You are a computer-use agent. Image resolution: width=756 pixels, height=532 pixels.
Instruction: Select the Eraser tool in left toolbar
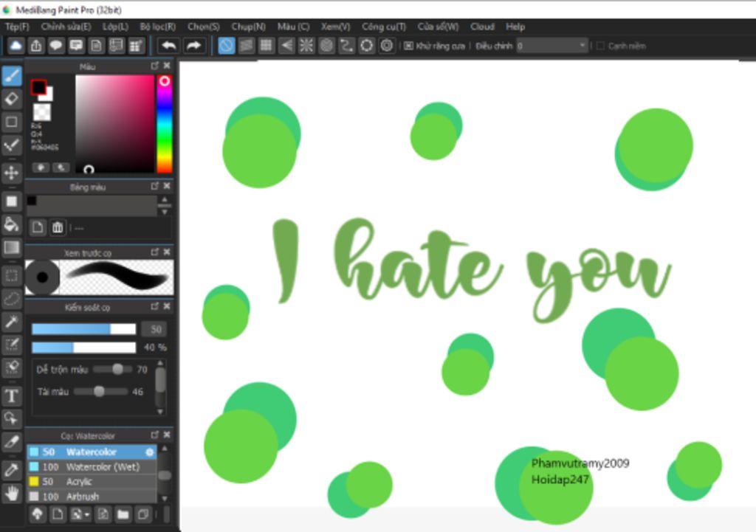(x=12, y=99)
